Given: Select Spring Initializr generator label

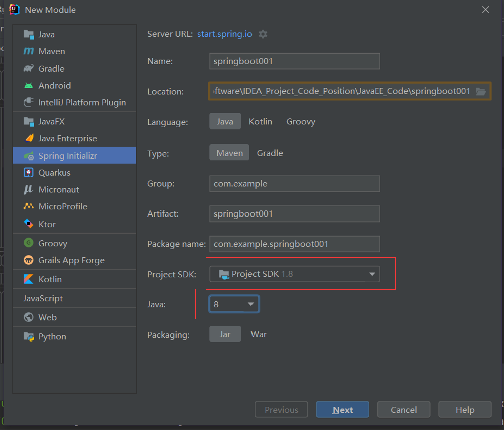Looking at the screenshot, I should tap(68, 156).
